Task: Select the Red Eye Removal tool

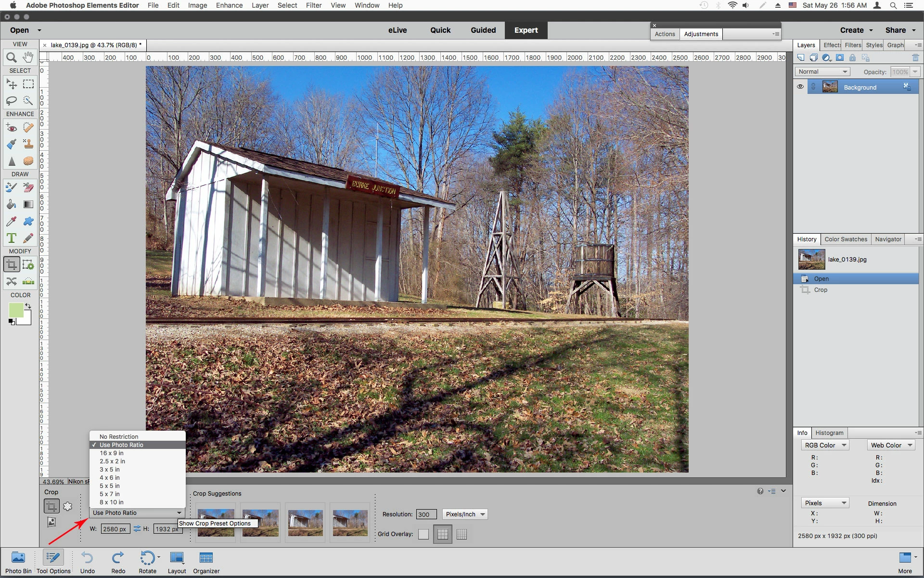Action: (12, 128)
